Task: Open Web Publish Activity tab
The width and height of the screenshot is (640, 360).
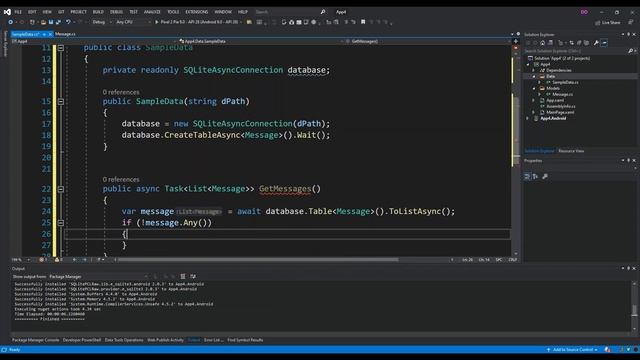Action: [x=165, y=340]
